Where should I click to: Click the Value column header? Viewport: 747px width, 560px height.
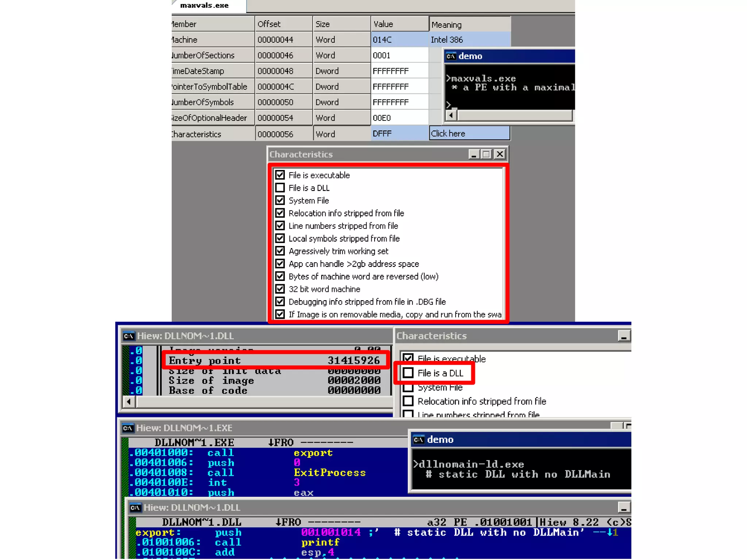399,24
